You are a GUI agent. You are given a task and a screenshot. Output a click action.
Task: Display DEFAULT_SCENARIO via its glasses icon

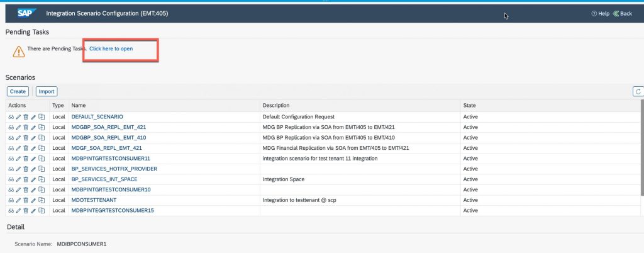pyautogui.click(x=11, y=117)
